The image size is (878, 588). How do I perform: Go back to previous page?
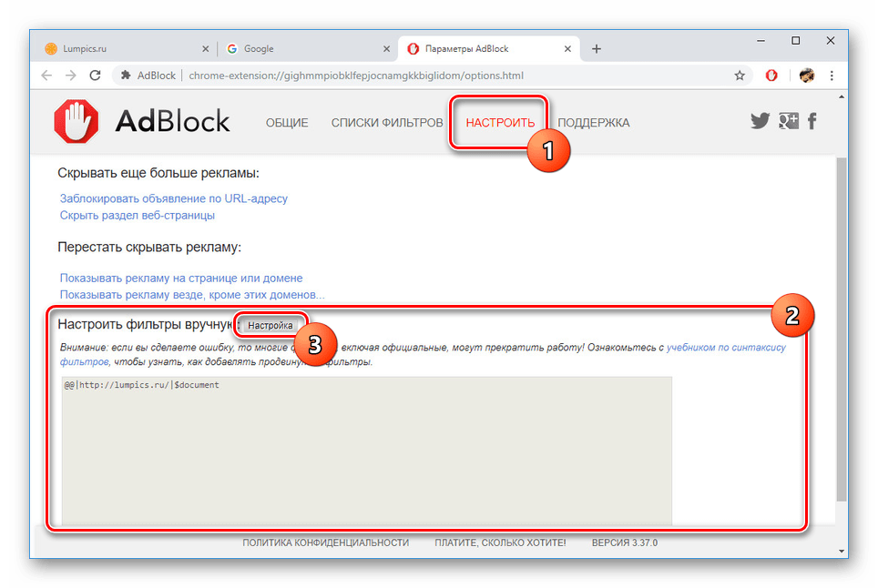click(x=47, y=76)
